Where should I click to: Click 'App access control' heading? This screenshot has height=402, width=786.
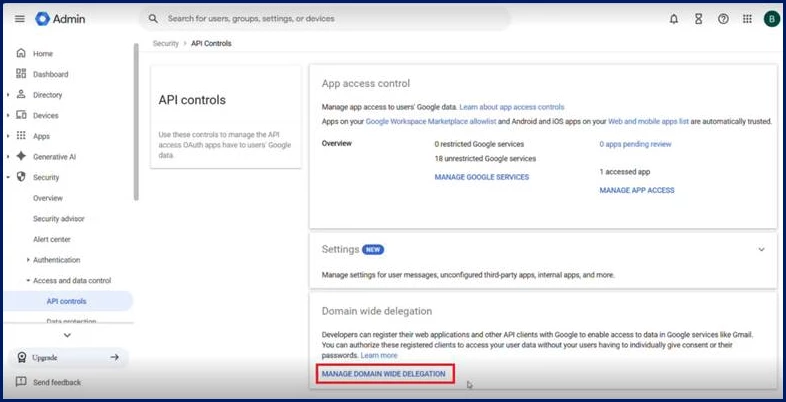pos(366,83)
